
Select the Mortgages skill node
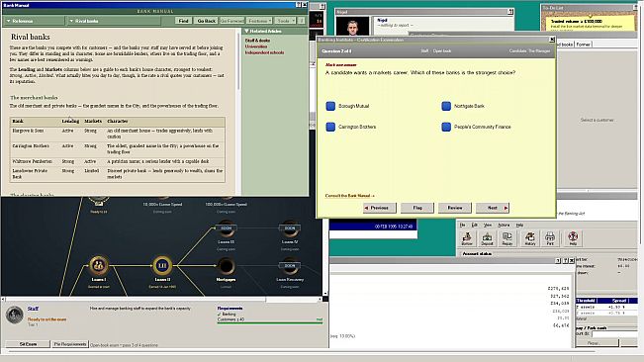226,266
